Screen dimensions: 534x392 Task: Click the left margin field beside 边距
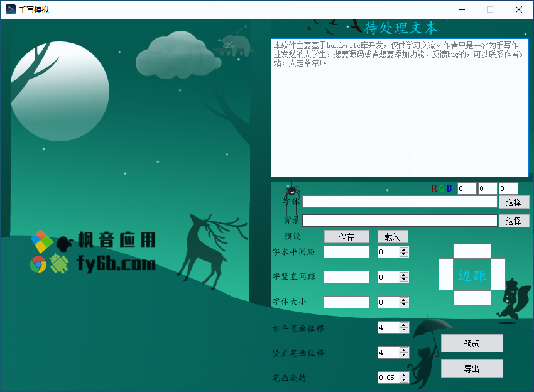pyautogui.click(x=446, y=274)
